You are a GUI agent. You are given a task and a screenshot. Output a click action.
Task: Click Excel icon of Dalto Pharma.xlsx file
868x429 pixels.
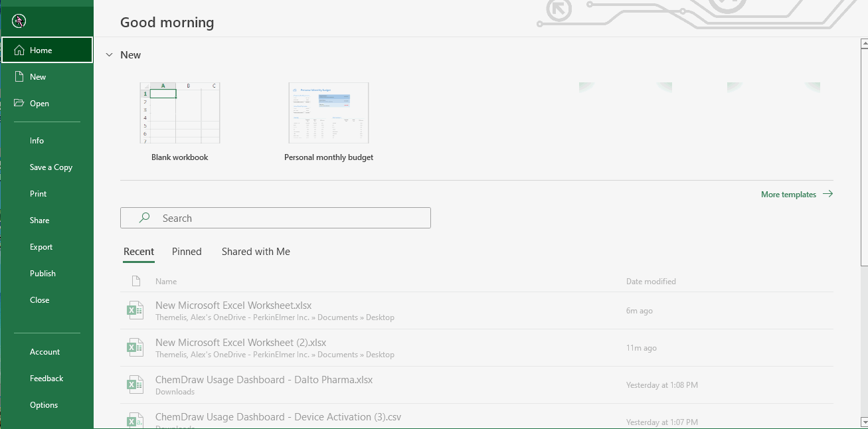(135, 385)
